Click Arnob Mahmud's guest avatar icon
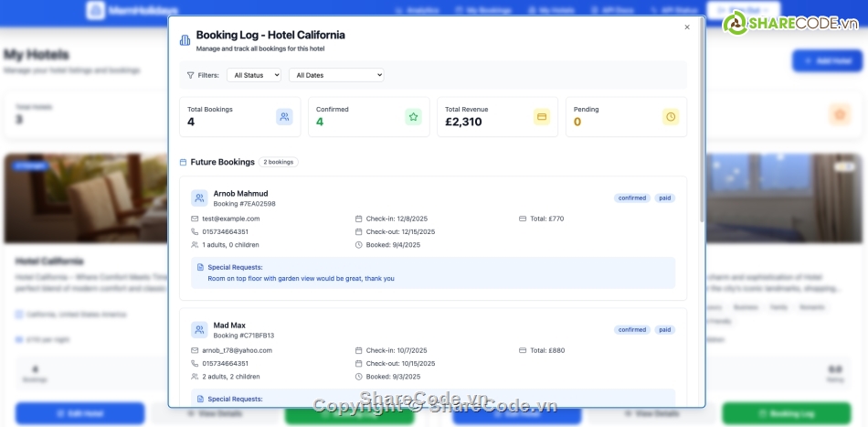868x427 pixels. click(199, 197)
